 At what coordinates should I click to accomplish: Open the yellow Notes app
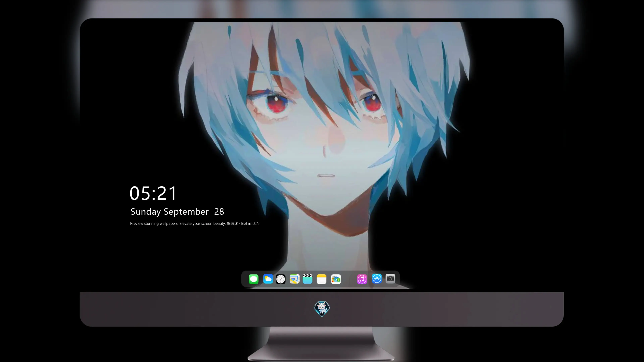321,279
